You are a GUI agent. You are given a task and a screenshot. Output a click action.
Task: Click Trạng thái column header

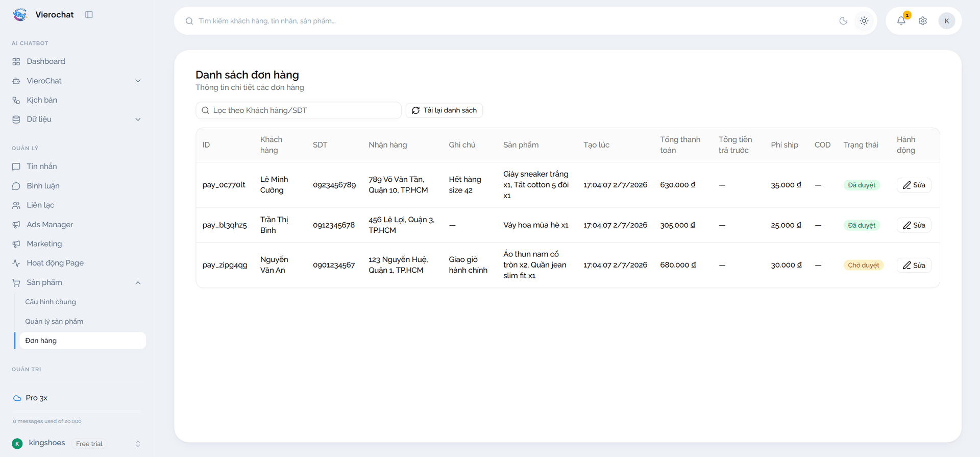tap(861, 145)
